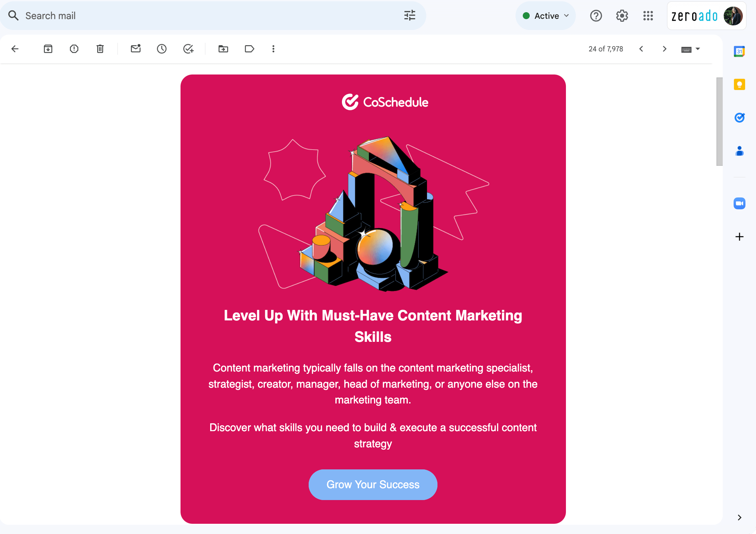Open search filter options
Image resolution: width=756 pixels, height=534 pixels.
[x=409, y=15]
